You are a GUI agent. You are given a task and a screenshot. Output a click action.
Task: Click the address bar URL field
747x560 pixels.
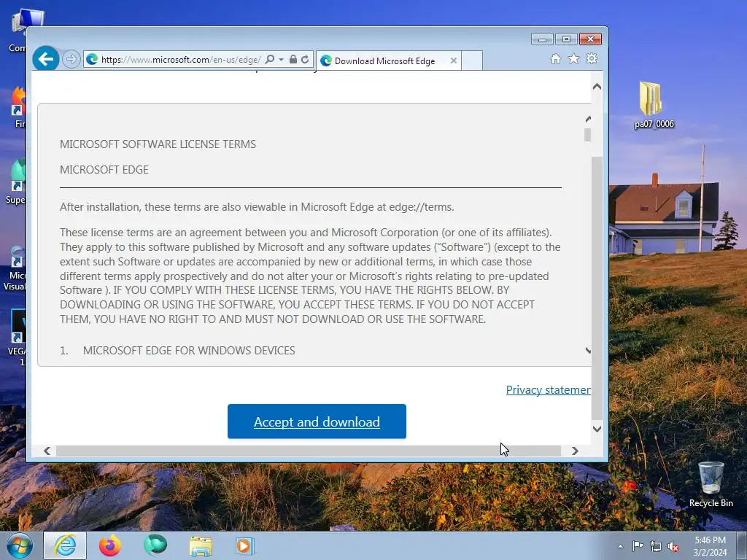(x=181, y=60)
